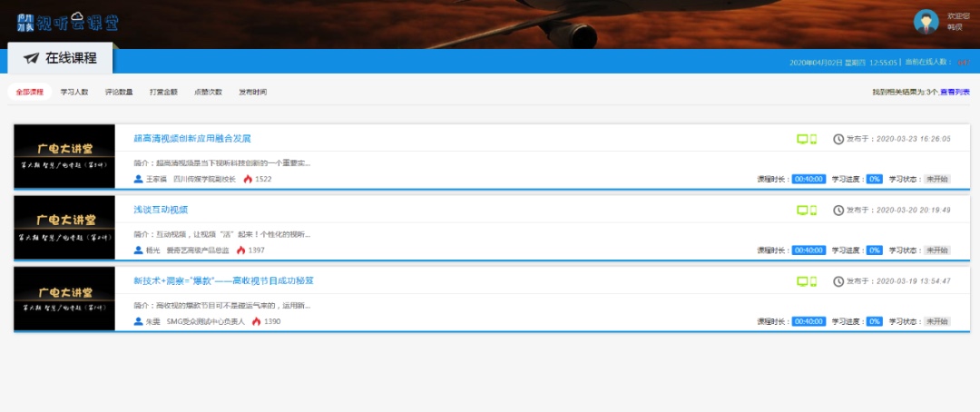Image resolution: width=980 pixels, height=412 pixels.
Task: Select the 全部课程 filter tab
Action: click(29, 92)
